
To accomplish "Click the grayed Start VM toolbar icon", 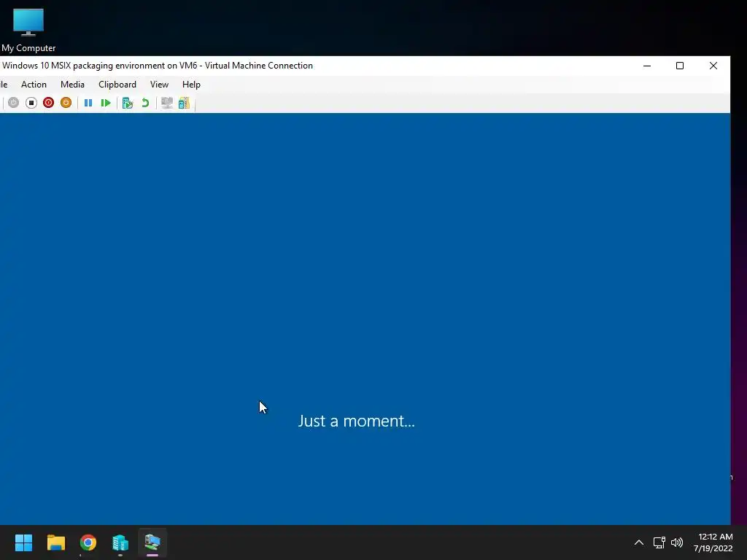I will point(13,103).
